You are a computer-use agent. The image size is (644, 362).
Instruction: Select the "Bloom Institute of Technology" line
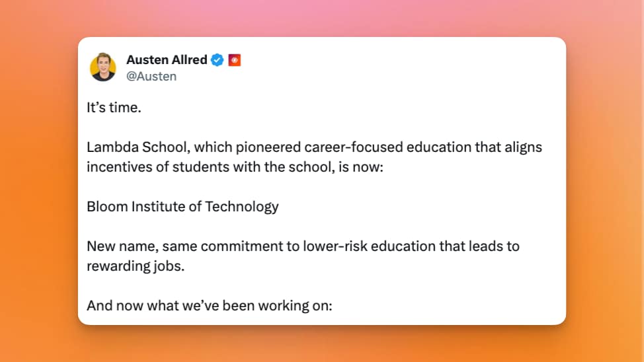(182, 206)
